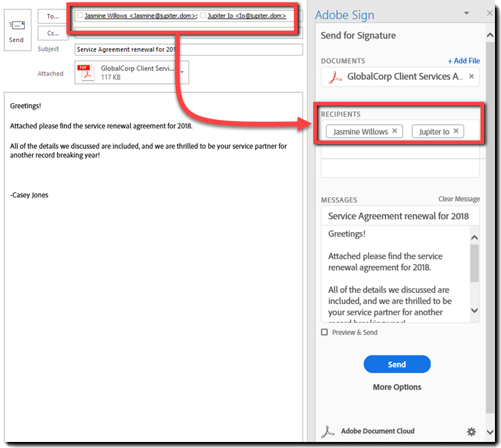Toggle checkbox beside Jasmine Willows in To field

tap(80, 15)
